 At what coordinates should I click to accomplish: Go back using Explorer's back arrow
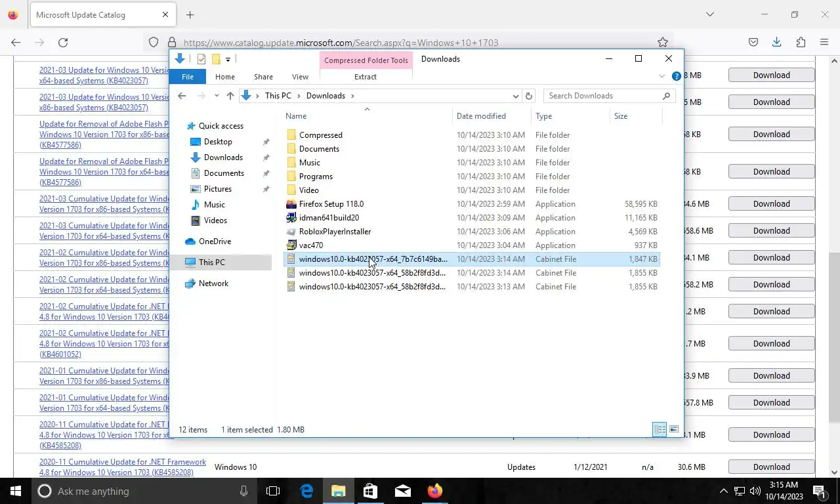tap(182, 96)
